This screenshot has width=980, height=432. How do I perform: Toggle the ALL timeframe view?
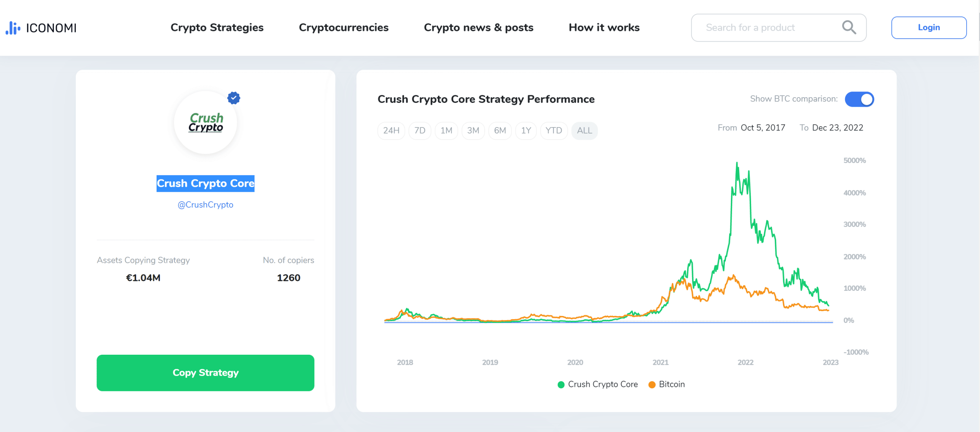[584, 130]
